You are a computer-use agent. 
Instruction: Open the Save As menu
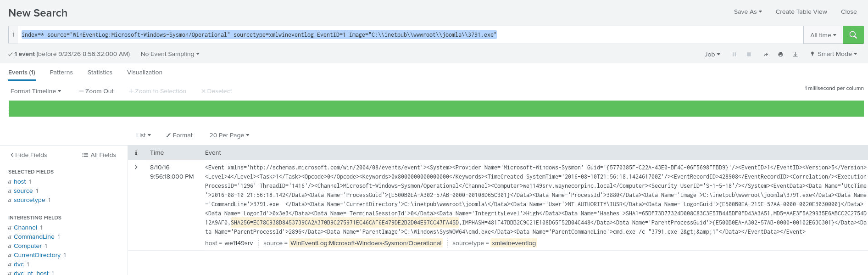748,11
